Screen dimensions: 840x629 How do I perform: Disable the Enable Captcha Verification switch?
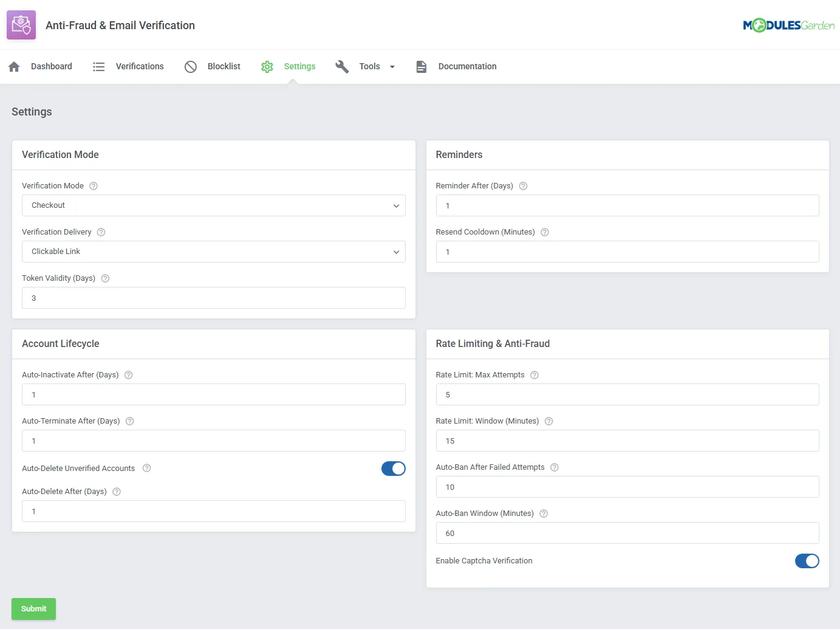click(x=807, y=561)
